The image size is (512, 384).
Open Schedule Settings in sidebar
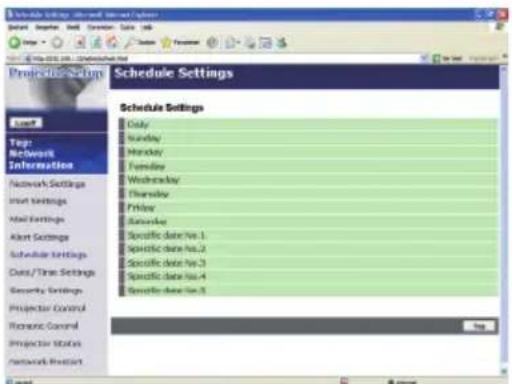[x=48, y=255]
